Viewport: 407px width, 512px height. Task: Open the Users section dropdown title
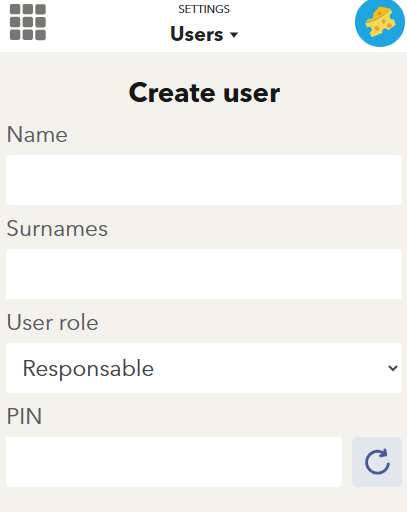click(204, 34)
